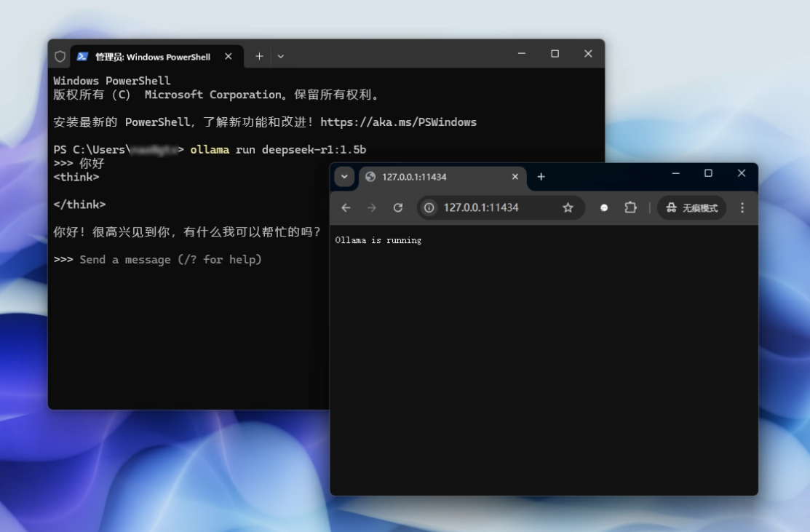The height and width of the screenshot is (532, 810).
Task: Bookmark this page with the star icon
Action: 568,207
